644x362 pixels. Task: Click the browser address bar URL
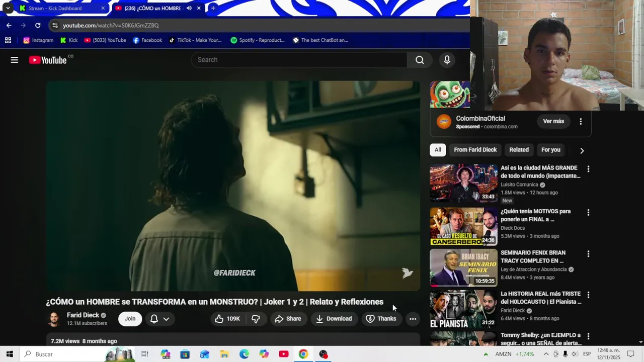111,25
